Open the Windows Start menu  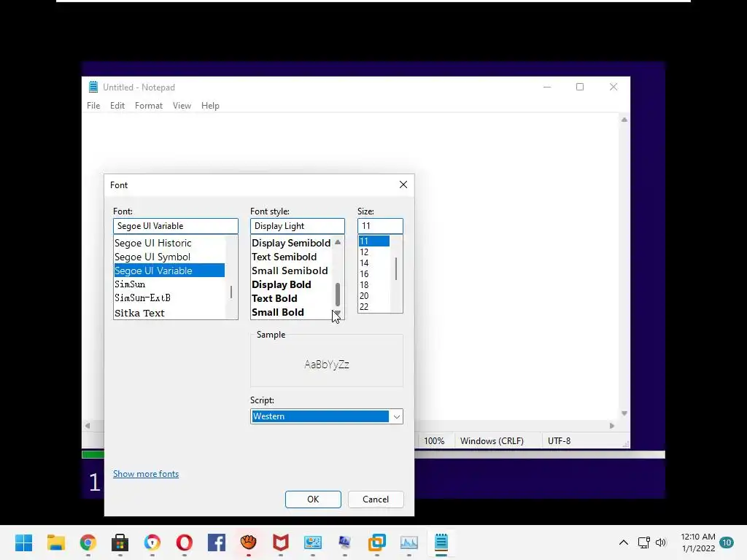[x=23, y=542]
